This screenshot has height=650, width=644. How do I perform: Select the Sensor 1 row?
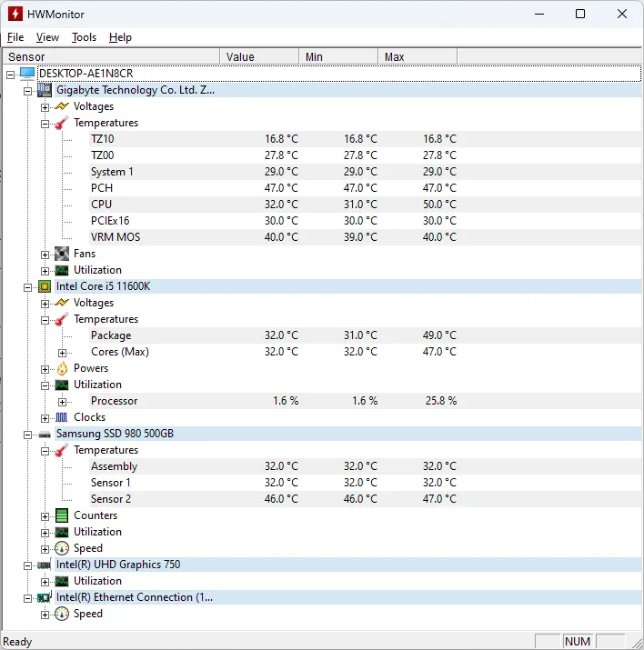click(x=366, y=483)
